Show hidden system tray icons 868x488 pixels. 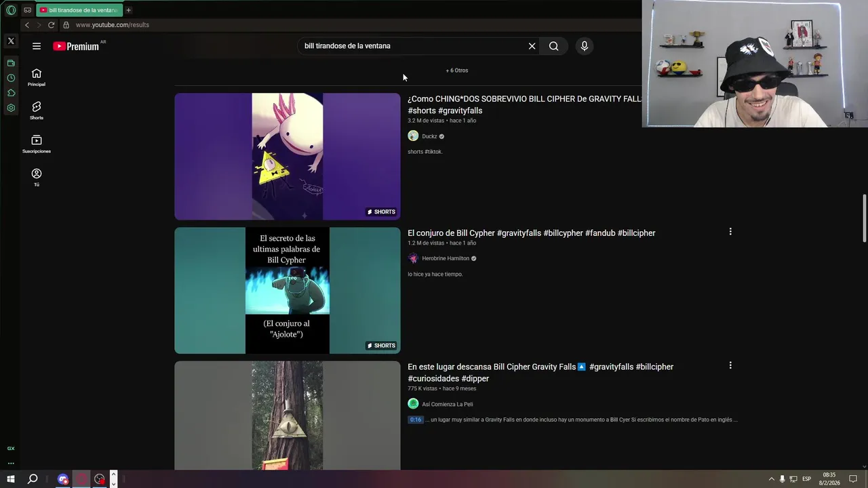[771, 479]
